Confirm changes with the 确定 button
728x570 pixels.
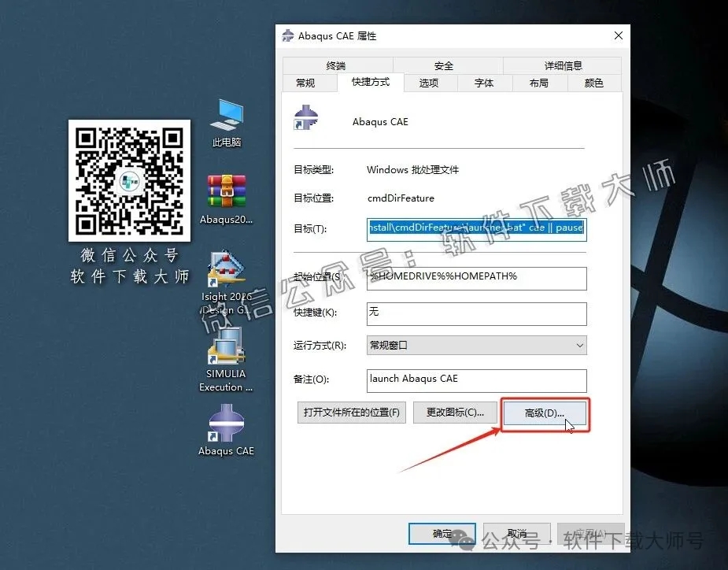click(x=442, y=533)
